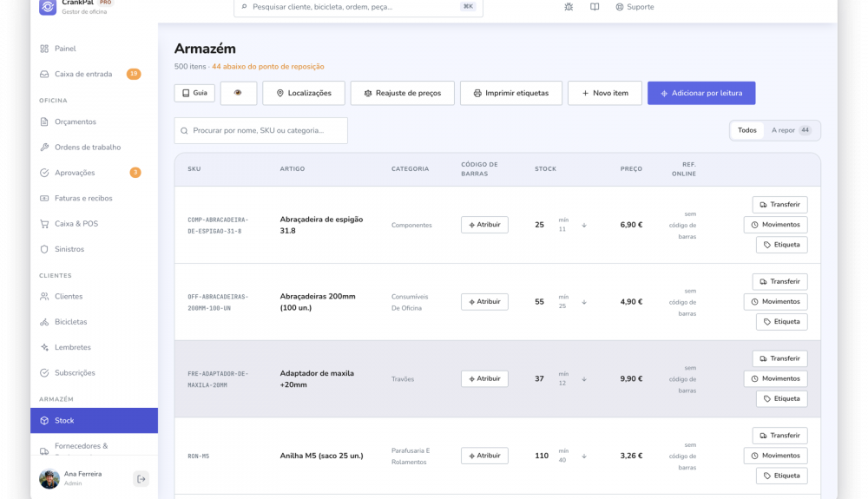View Movimentos for Abraçadeira de espigão
The height and width of the screenshot is (499, 868).
point(775,225)
